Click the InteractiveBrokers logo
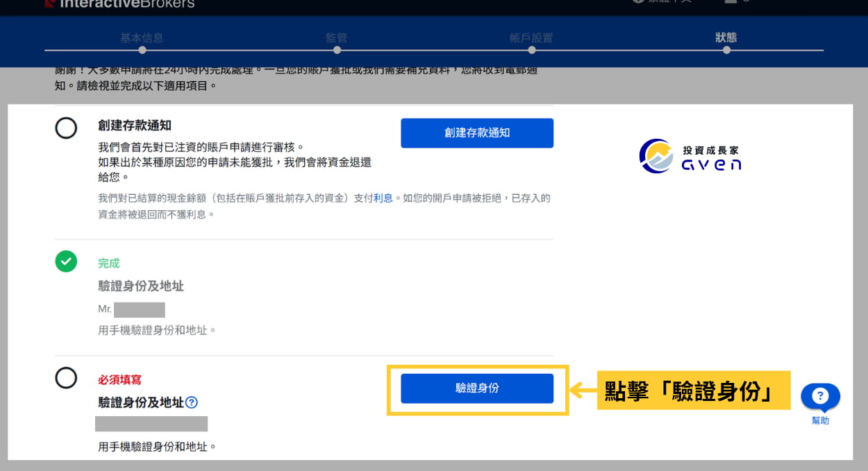The height and width of the screenshot is (471, 868). click(119, 3)
